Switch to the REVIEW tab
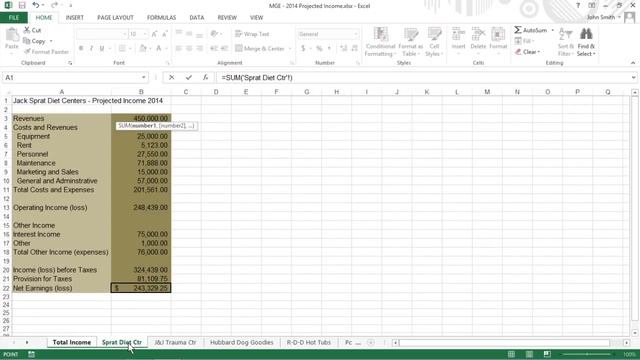Viewport: 640px width, 360px height. click(227, 18)
